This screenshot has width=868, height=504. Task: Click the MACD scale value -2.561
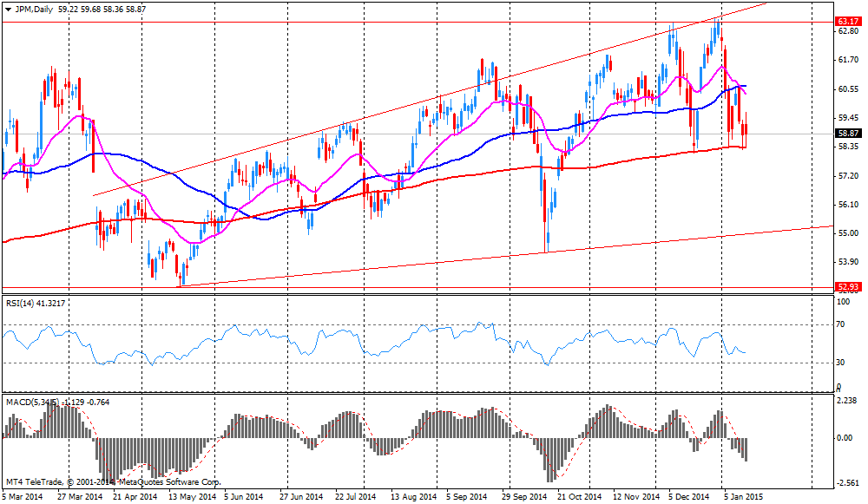pos(847,483)
